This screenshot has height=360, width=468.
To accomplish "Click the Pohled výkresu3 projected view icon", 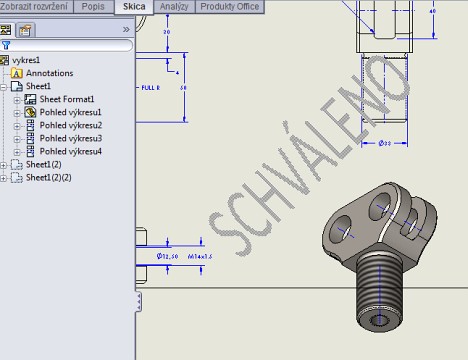I will 30,138.
